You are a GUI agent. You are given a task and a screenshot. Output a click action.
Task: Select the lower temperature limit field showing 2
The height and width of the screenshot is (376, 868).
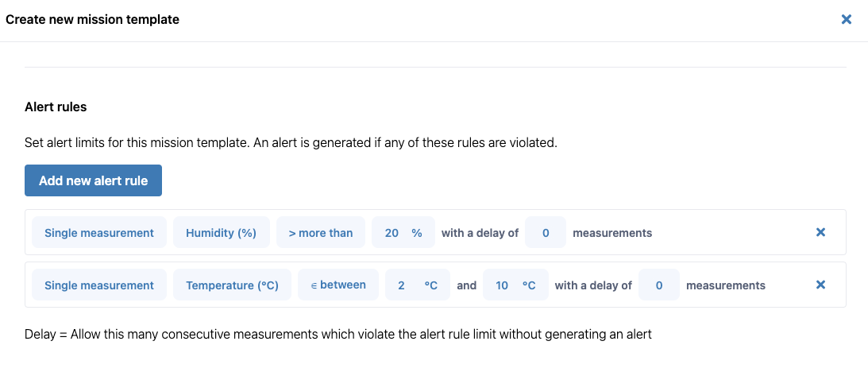coord(402,285)
